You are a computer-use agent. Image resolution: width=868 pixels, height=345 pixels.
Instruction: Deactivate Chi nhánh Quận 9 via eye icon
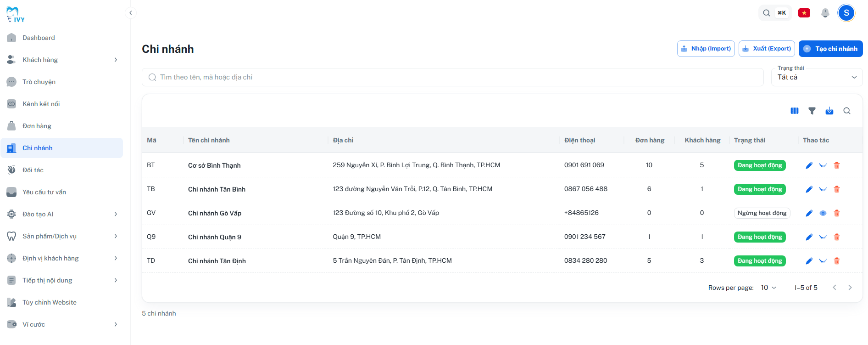[823, 237]
